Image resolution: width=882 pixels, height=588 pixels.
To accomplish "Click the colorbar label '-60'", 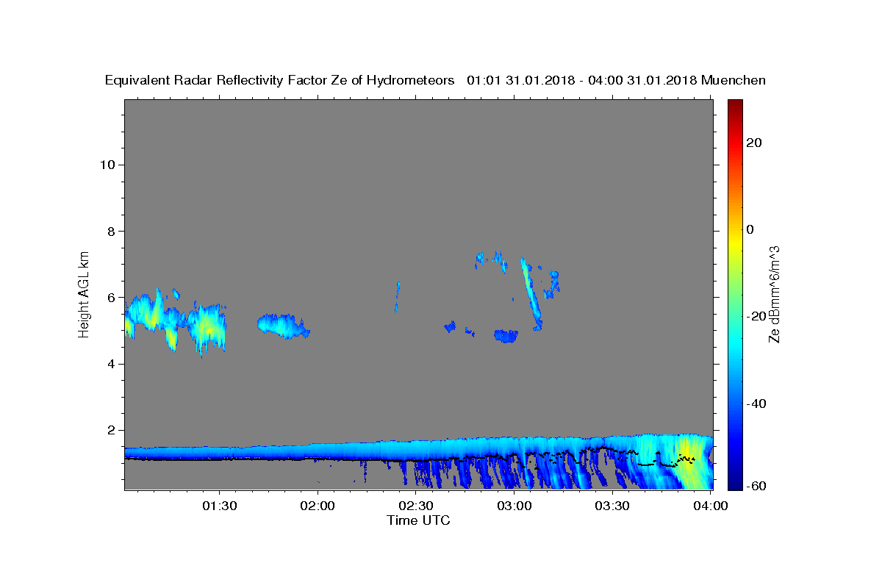I will (x=756, y=486).
